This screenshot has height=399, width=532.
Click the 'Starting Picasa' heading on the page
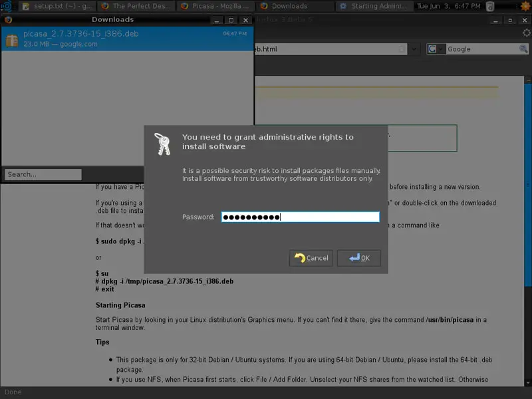120,305
